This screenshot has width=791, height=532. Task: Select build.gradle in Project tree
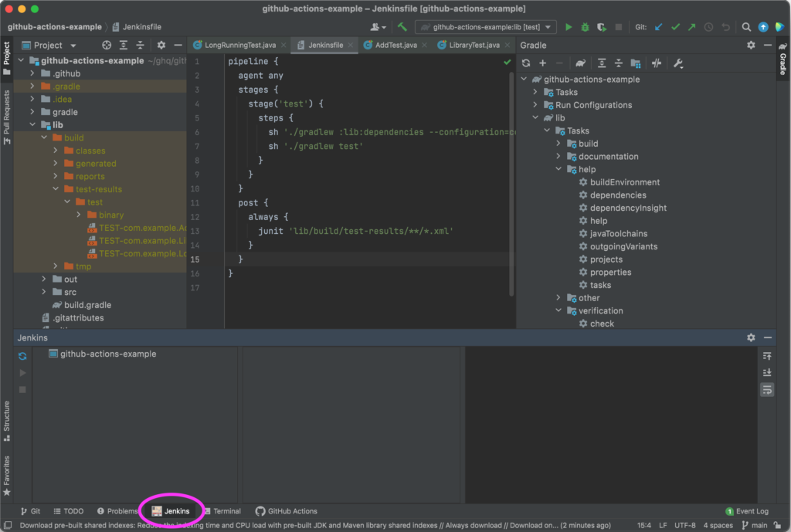pos(82,305)
